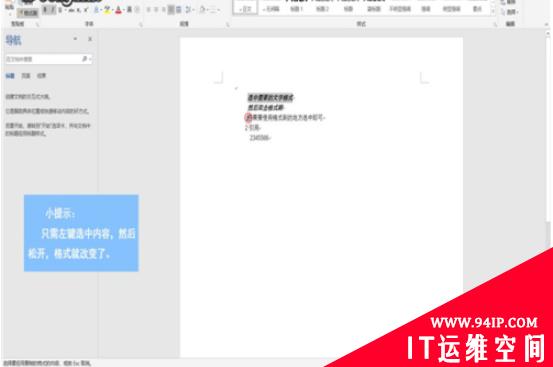The height and width of the screenshot is (367, 553).
Task: Toggle italic formatting in the ribbon
Action: click(x=52, y=10)
